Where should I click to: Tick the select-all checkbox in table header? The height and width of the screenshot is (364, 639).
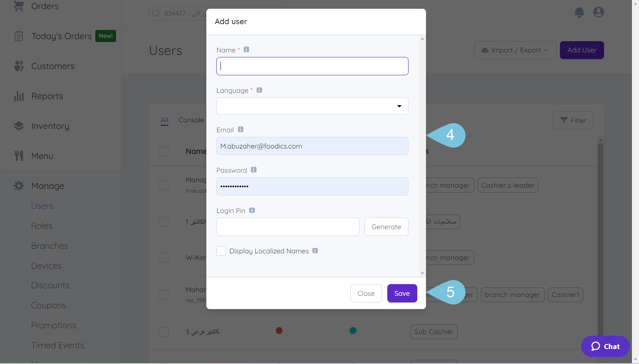(164, 151)
